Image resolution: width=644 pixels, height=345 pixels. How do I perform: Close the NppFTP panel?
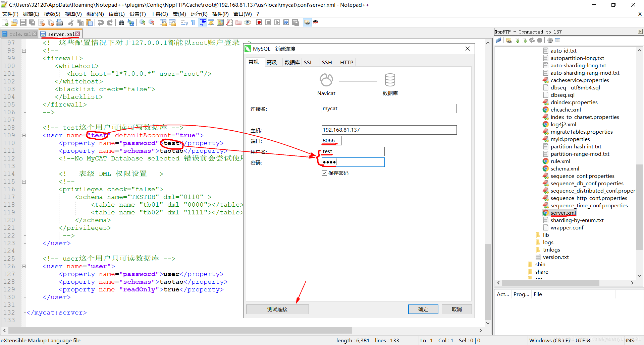(640, 32)
